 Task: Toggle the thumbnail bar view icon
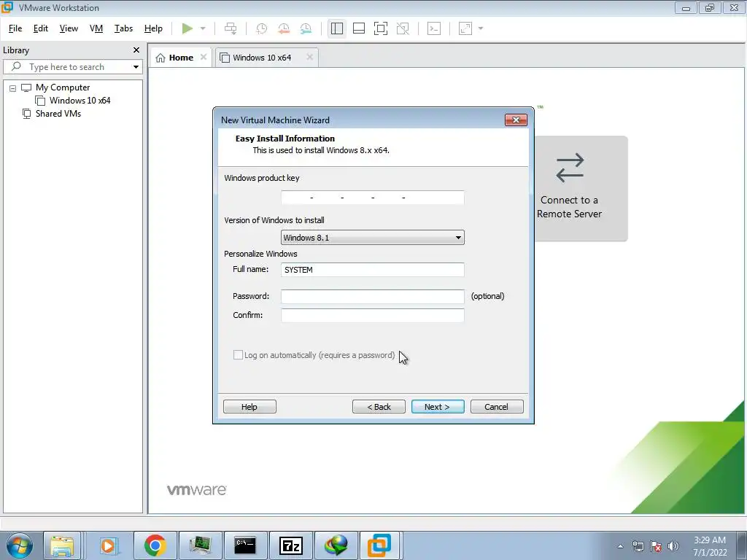click(359, 28)
